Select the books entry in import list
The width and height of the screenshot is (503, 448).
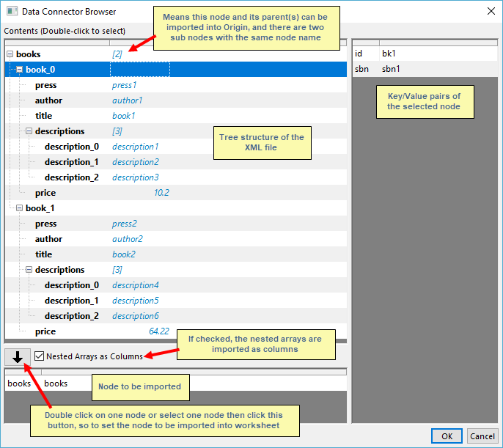[176, 383]
